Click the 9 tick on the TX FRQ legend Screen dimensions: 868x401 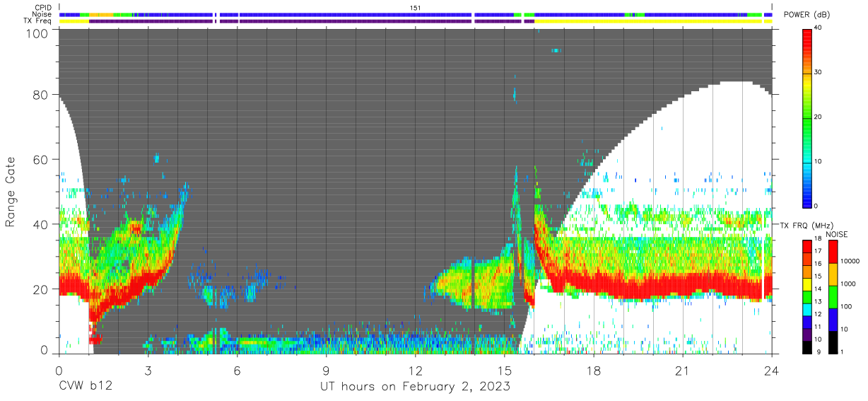[x=818, y=351]
